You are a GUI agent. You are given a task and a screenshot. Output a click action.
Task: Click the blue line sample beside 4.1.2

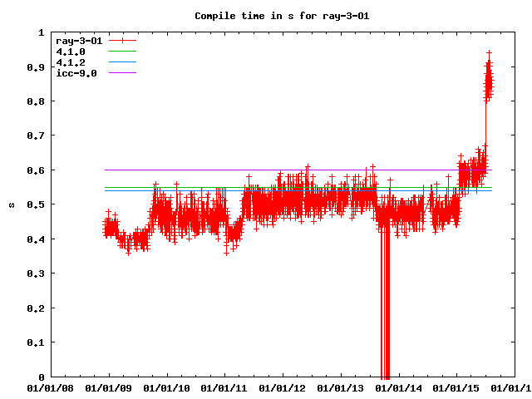pos(121,62)
